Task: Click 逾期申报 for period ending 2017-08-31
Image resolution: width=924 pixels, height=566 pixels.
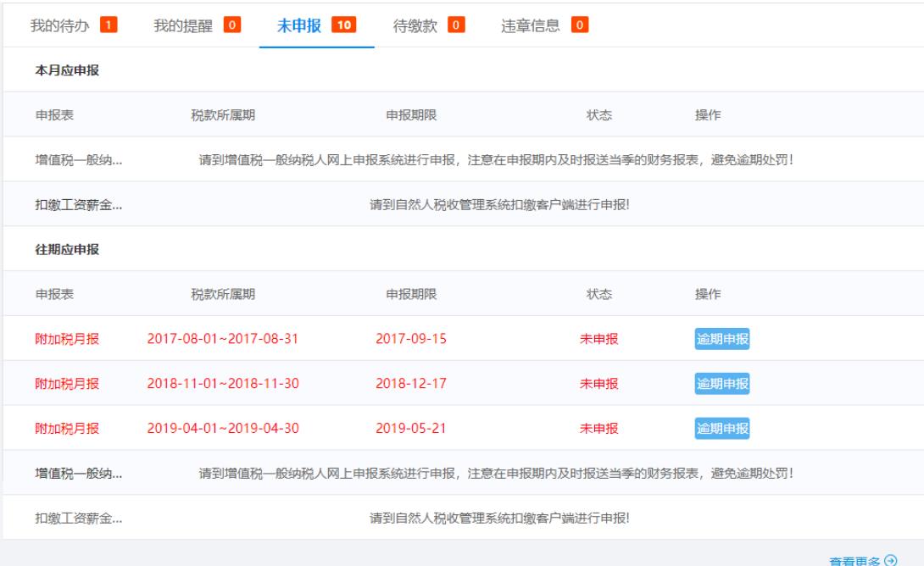Action: (x=722, y=339)
